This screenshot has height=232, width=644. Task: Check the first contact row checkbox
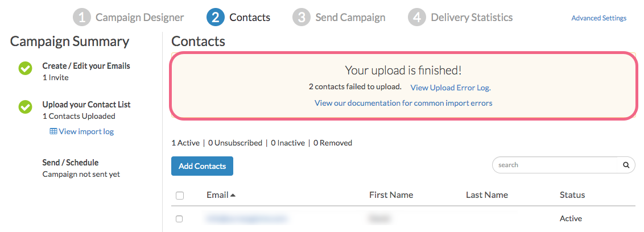coord(180,218)
